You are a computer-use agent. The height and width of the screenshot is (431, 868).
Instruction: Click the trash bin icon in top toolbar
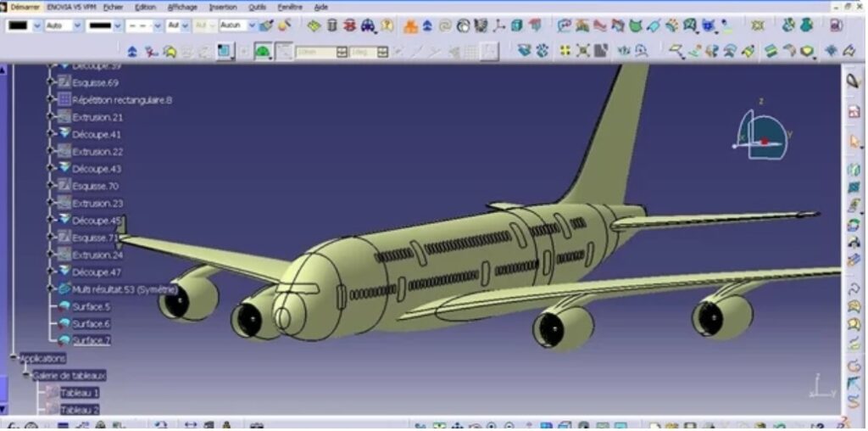pos(331,25)
